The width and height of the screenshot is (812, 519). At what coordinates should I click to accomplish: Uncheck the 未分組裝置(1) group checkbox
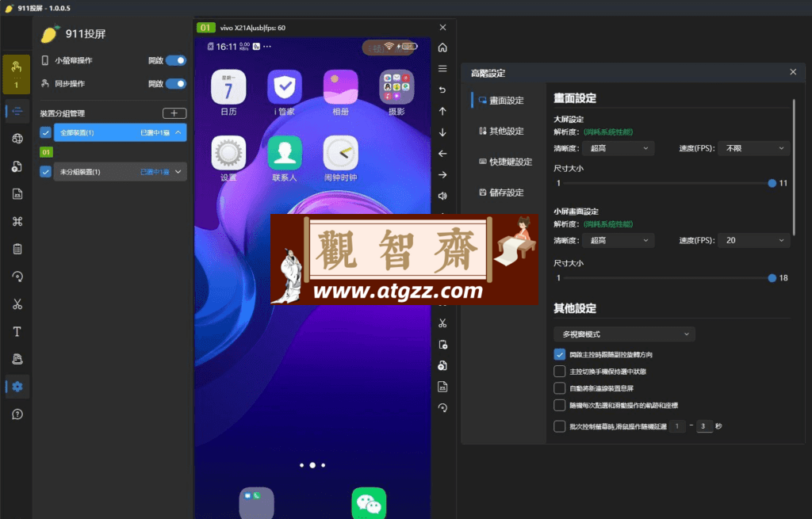45,172
